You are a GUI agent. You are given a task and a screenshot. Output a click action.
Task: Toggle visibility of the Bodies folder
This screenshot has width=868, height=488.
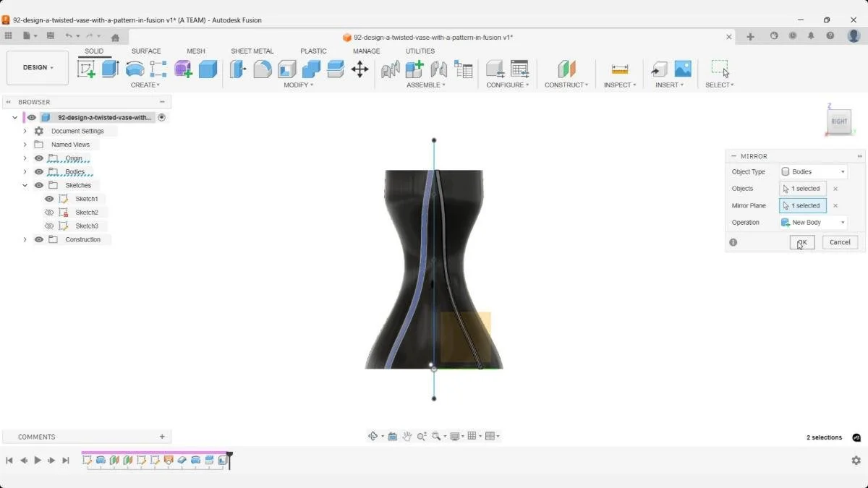click(38, 171)
